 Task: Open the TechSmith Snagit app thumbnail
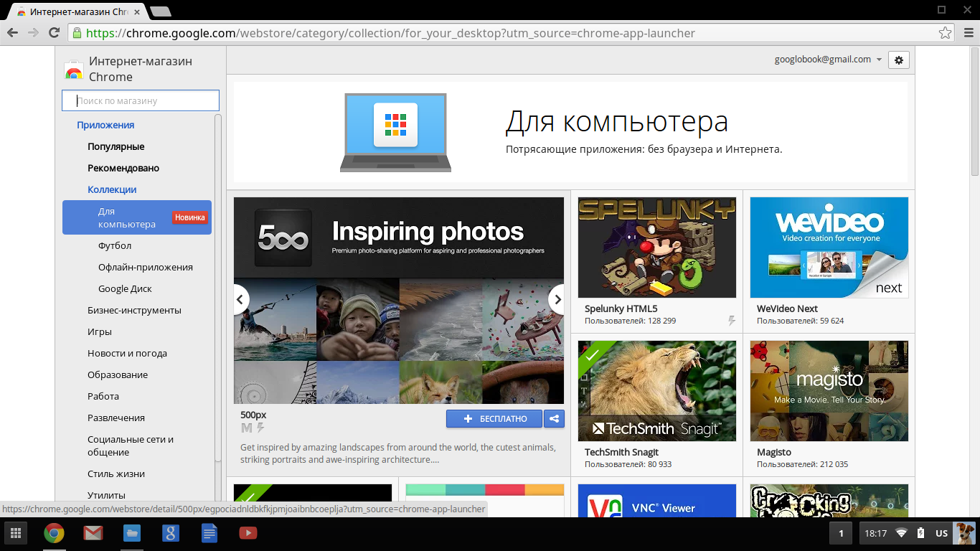click(657, 391)
